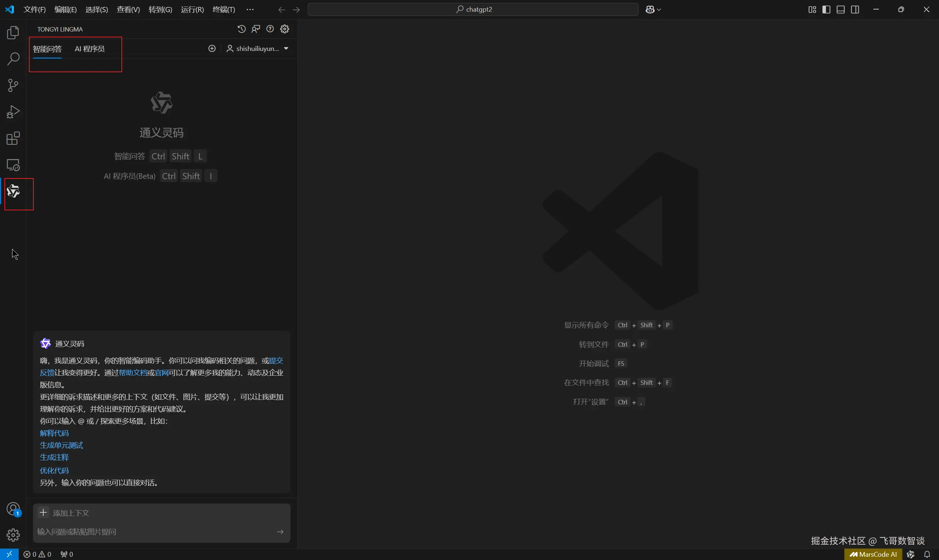This screenshot has height=560, width=939.
Task: Open the Tongyi Lingma sidebar icon
Action: [13, 191]
